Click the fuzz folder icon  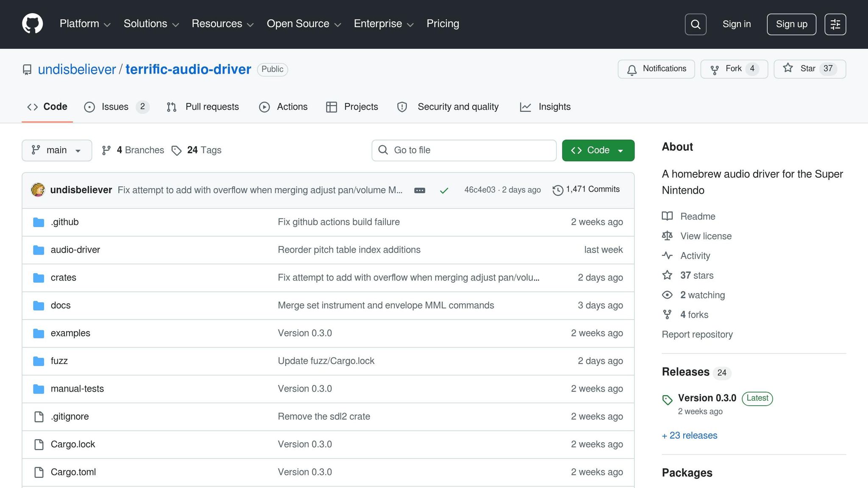39,361
